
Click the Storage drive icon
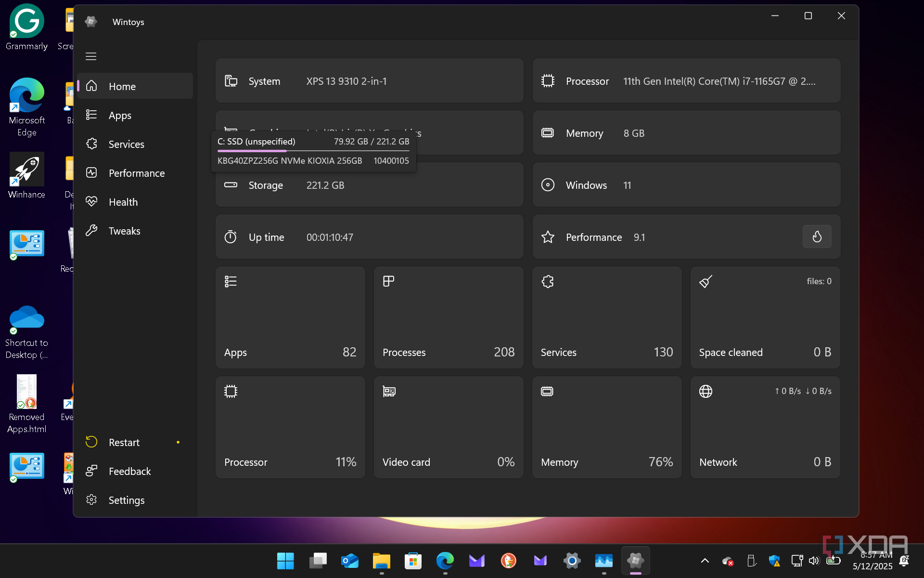click(x=231, y=185)
